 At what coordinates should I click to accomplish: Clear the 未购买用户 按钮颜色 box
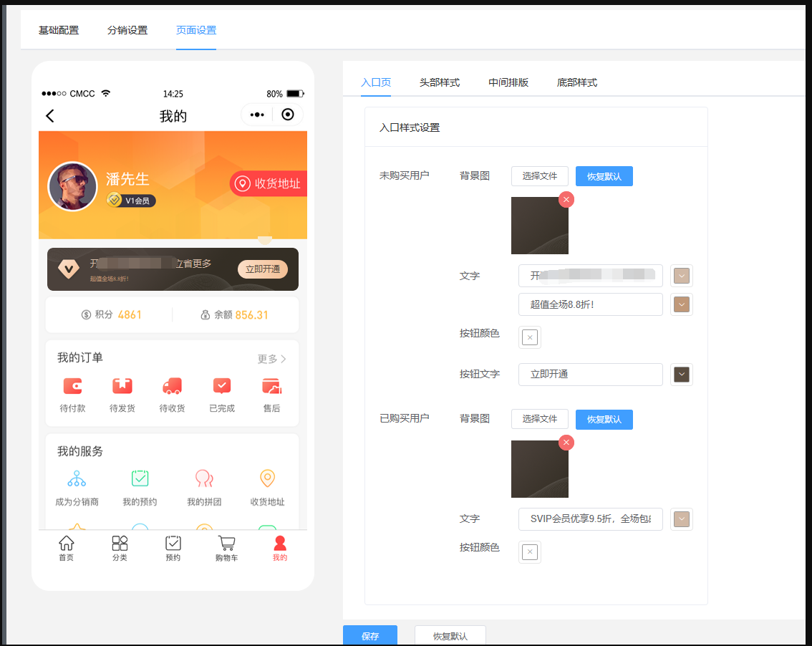530,338
